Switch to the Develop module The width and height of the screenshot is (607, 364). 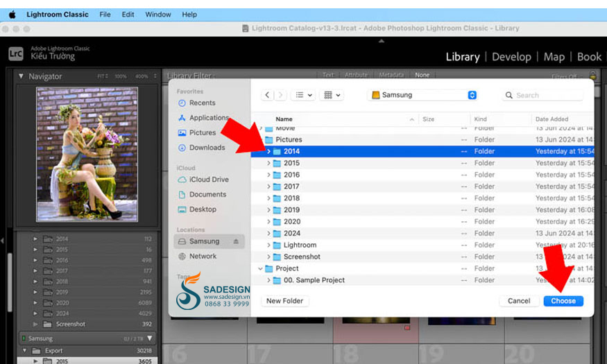511,57
